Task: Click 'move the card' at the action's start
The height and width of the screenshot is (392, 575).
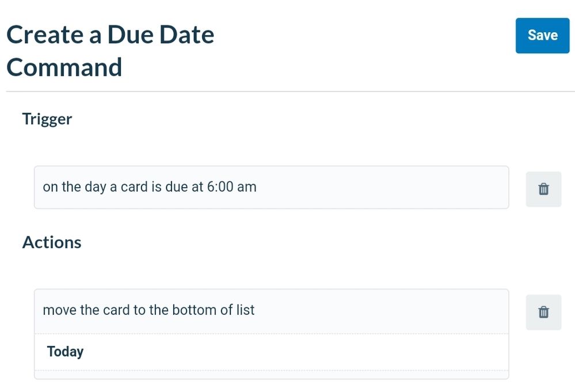Action: pyautogui.click(x=86, y=310)
